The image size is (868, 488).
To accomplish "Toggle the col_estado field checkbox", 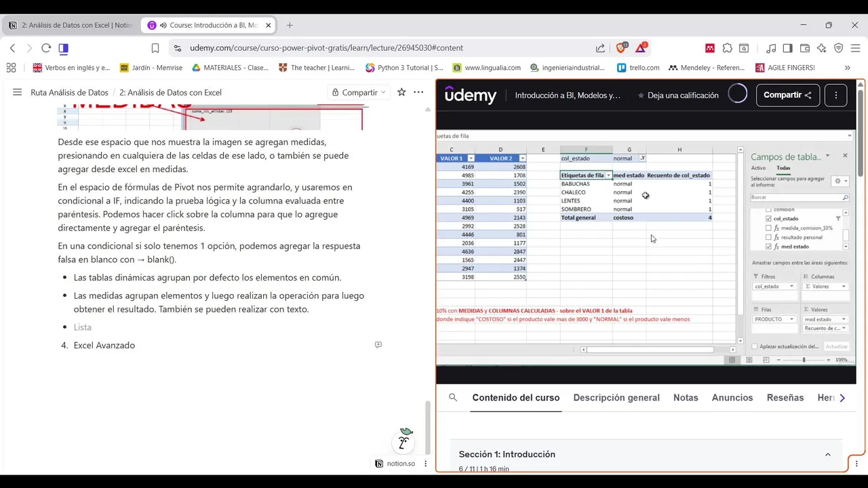I will (768, 219).
